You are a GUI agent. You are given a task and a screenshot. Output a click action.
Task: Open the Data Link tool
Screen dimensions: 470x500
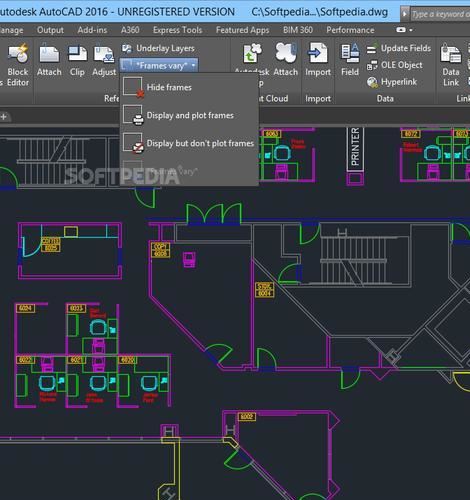[x=451, y=65]
